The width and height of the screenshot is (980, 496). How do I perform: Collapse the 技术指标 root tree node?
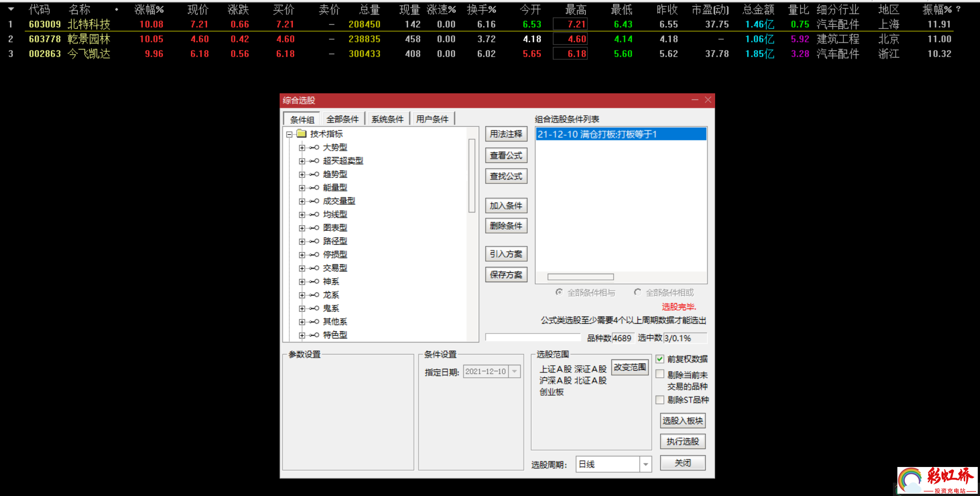click(x=289, y=134)
